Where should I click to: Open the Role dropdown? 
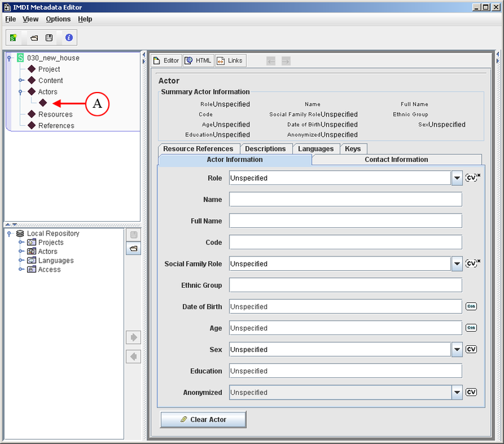[x=457, y=178]
